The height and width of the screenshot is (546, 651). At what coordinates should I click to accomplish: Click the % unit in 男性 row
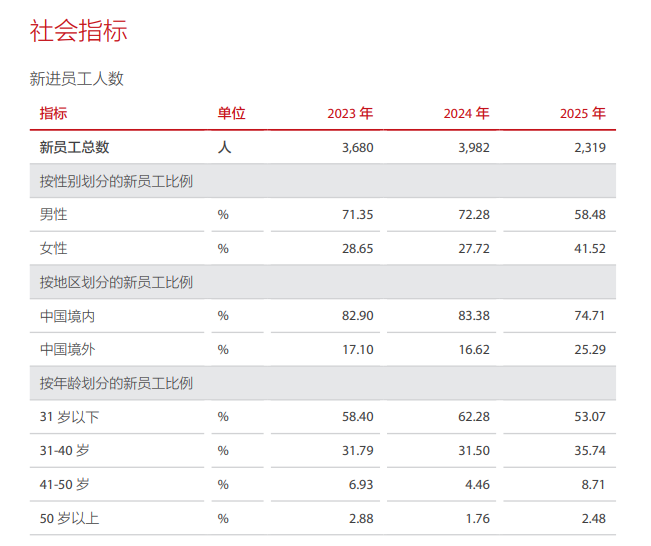tap(223, 215)
